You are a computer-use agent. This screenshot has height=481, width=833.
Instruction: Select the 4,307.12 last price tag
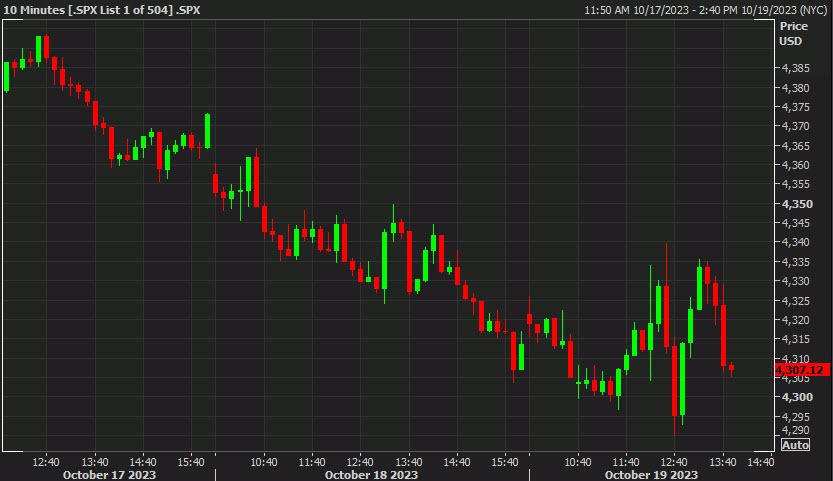click(x=802, y=370)
